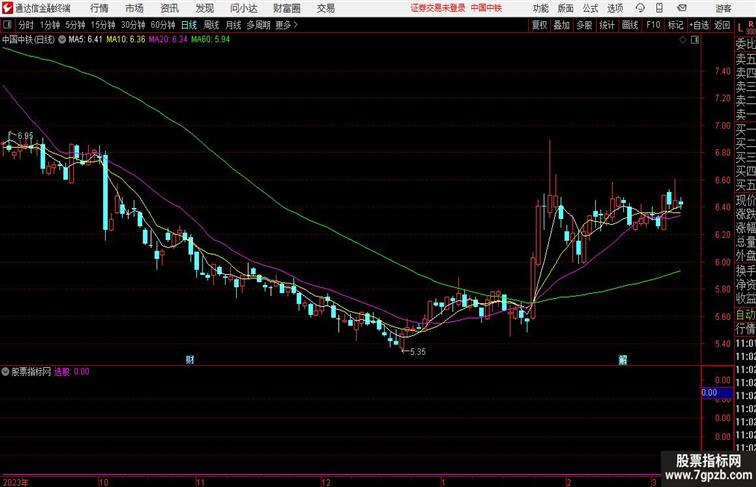
Task: Switch to 60分钟 period
Action: click(x=163, y=25)
